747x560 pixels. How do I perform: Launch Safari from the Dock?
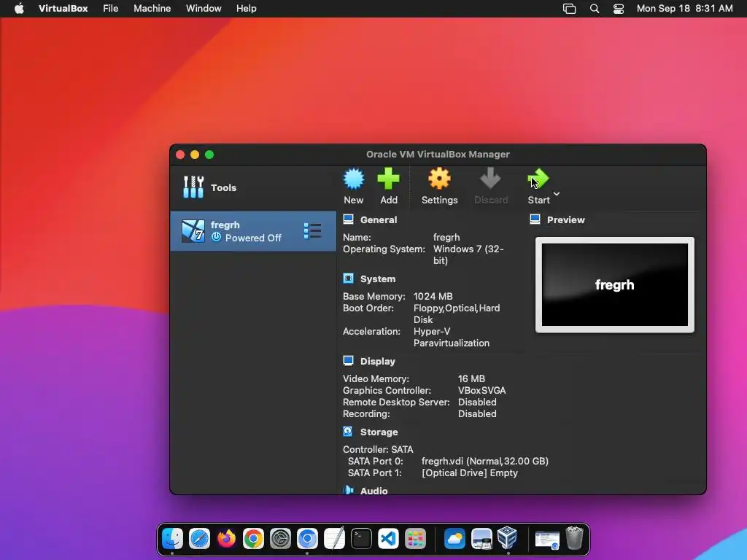(199, 539)
